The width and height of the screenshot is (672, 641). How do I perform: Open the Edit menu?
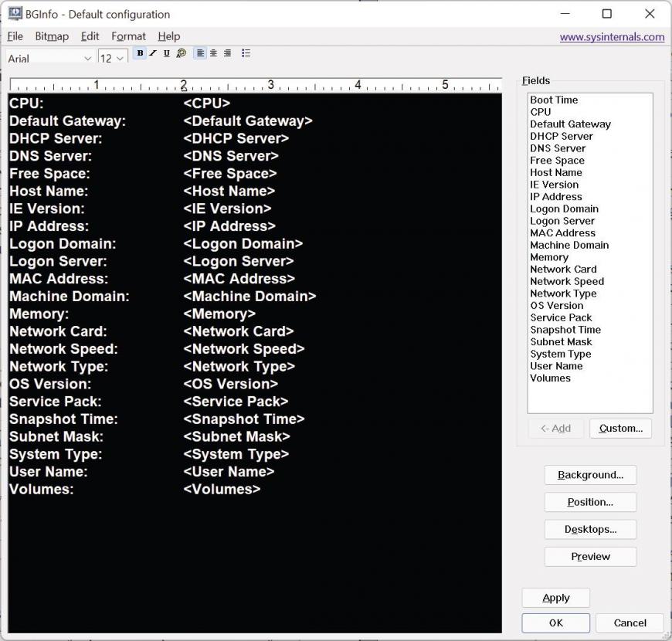(90, 36)
